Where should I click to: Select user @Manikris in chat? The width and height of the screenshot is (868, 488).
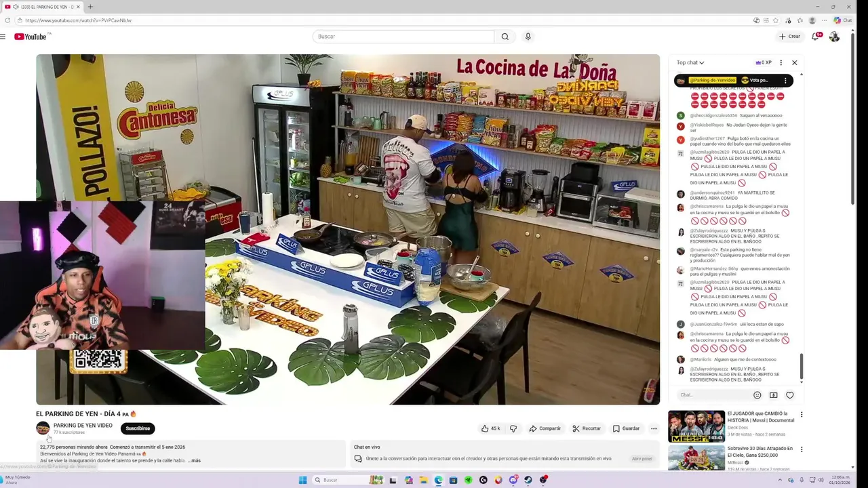702,359
